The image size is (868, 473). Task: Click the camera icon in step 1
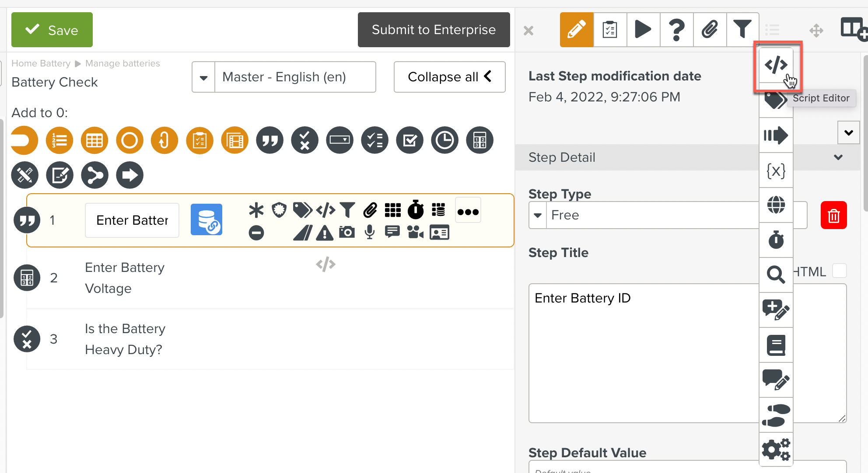(347, 232)
